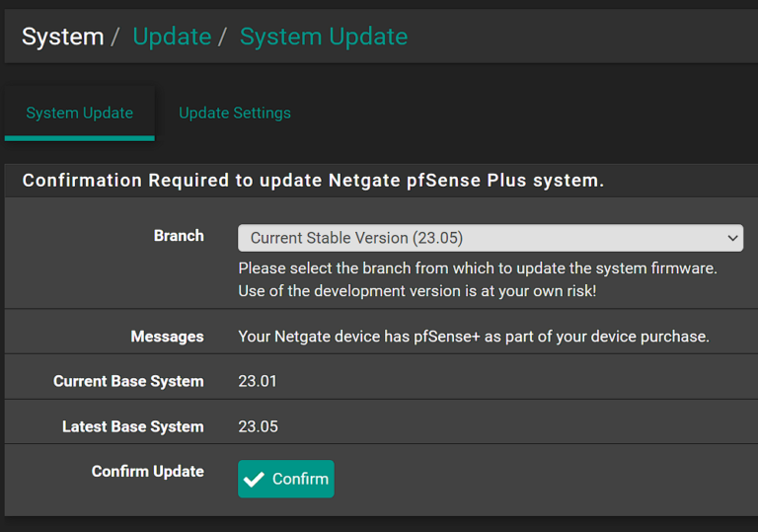This screenshot has height=532, width=758.
Task: Click the development version risk warning text
Action: (x=417, y=291)
